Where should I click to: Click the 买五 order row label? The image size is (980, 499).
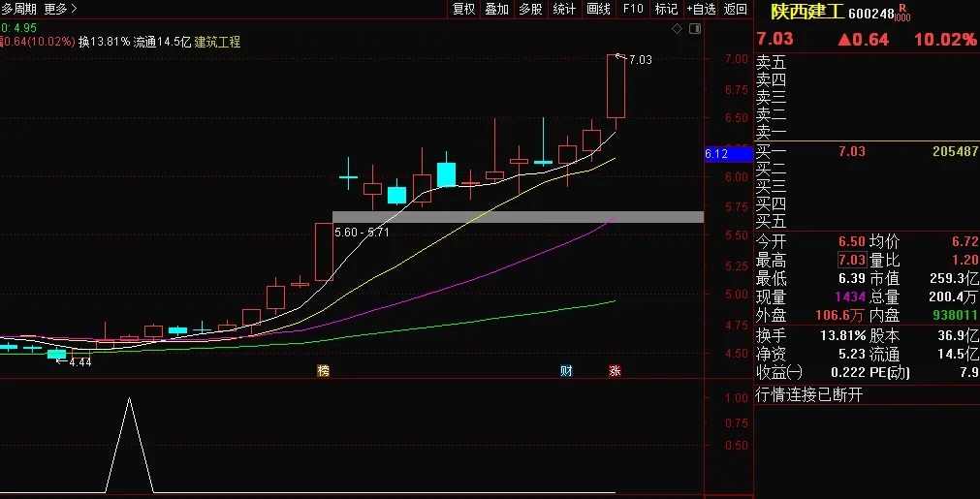click(x=772, y=221)
